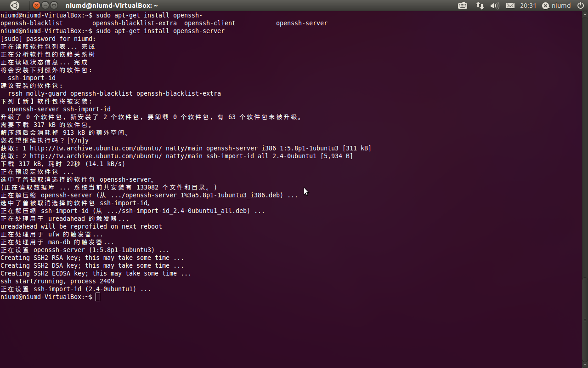588x368 pixels.
Task: Click the 'openssh-server' completion suggestion
Action: pyautogui.click(x=302, y=23)
